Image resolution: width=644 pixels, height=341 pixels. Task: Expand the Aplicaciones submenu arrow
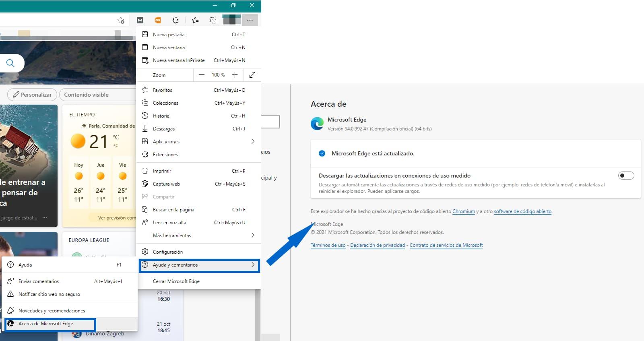[x=253, y=141]
